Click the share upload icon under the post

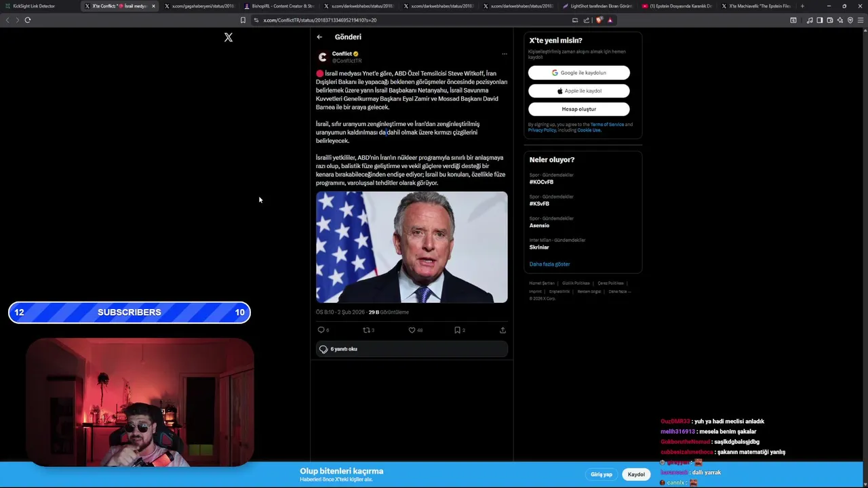point(502,330)
